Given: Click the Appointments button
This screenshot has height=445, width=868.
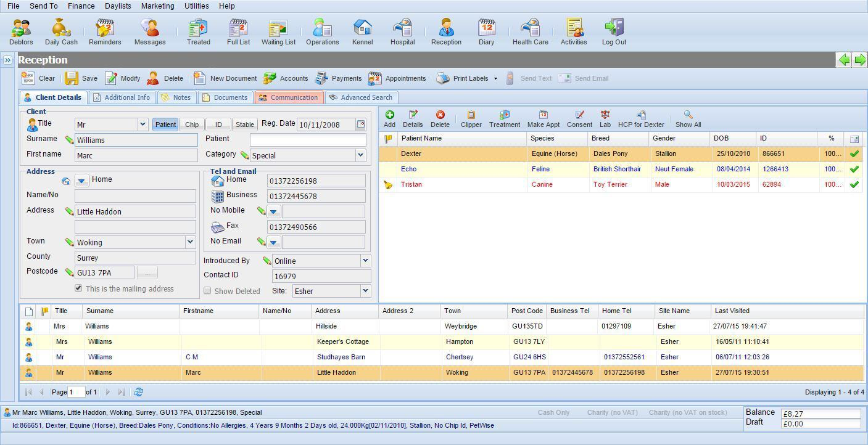Looking at the screenshot, I should click(x=397, y=78).
